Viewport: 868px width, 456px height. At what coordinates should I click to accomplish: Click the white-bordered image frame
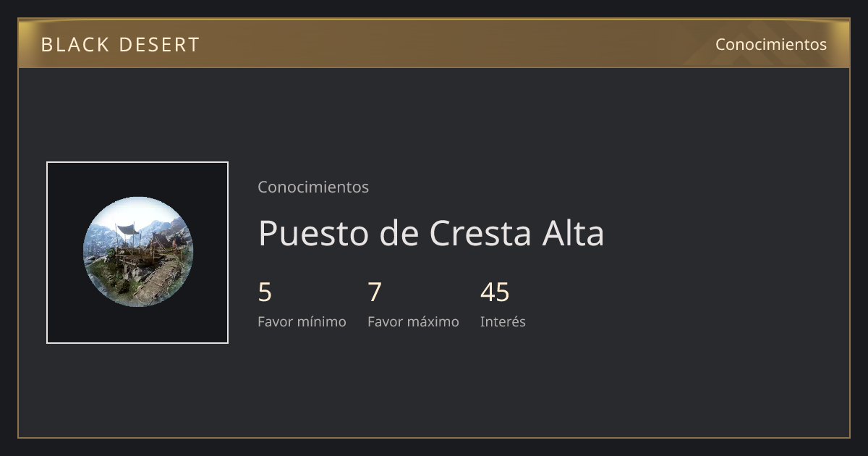[x=137, y=253]
